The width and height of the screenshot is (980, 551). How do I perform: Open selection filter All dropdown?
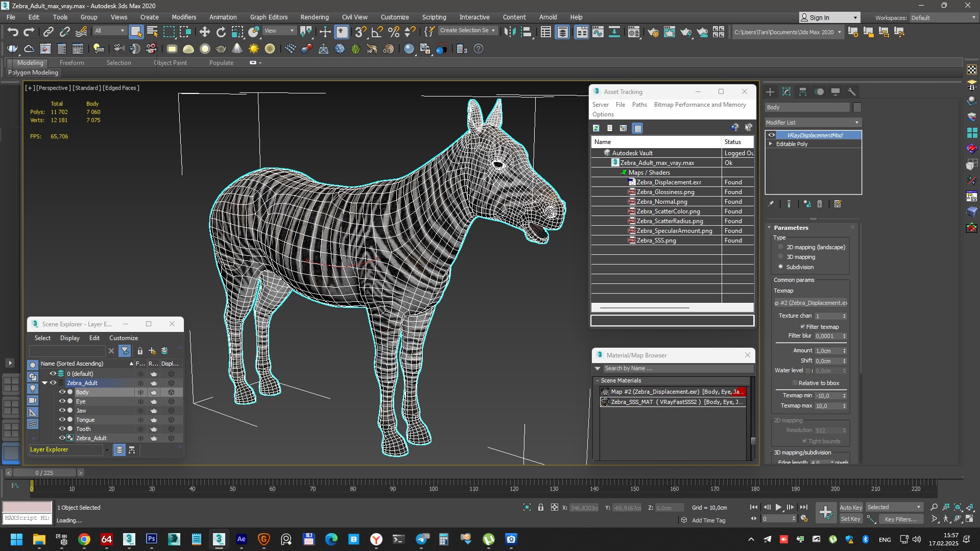coord(110,31)
